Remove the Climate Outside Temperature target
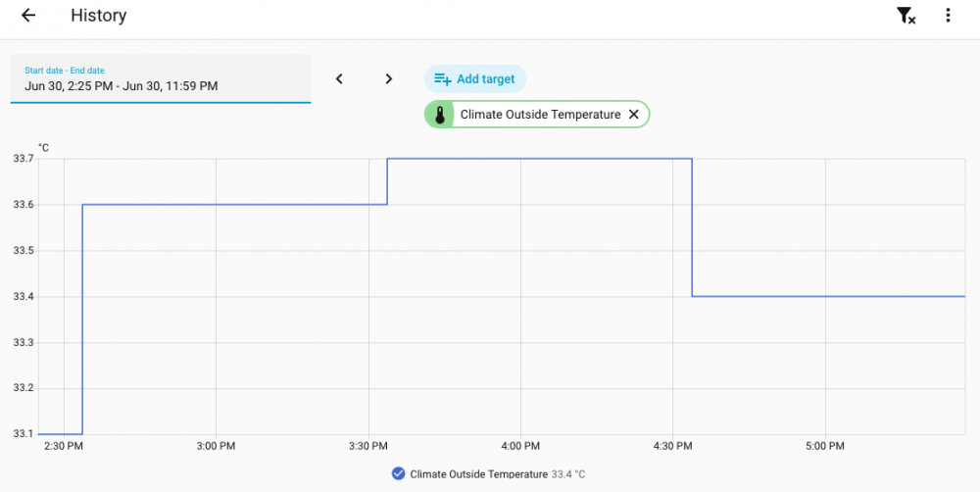 [x=633, y=115]
